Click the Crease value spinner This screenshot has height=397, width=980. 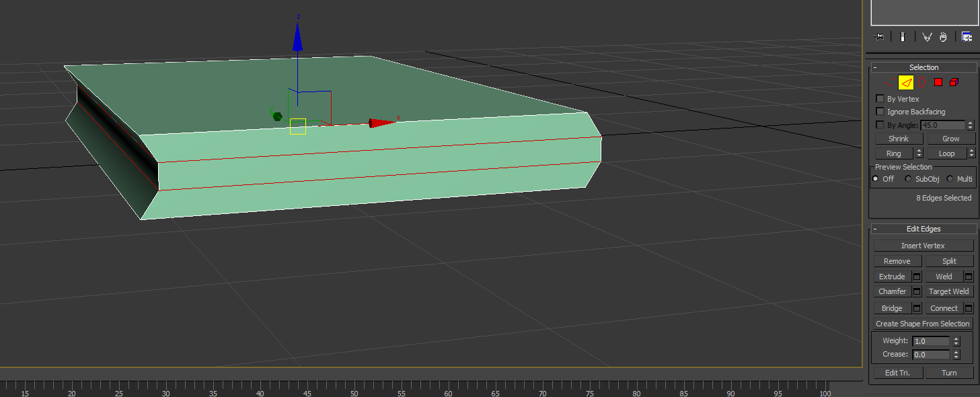coord(956,355)
